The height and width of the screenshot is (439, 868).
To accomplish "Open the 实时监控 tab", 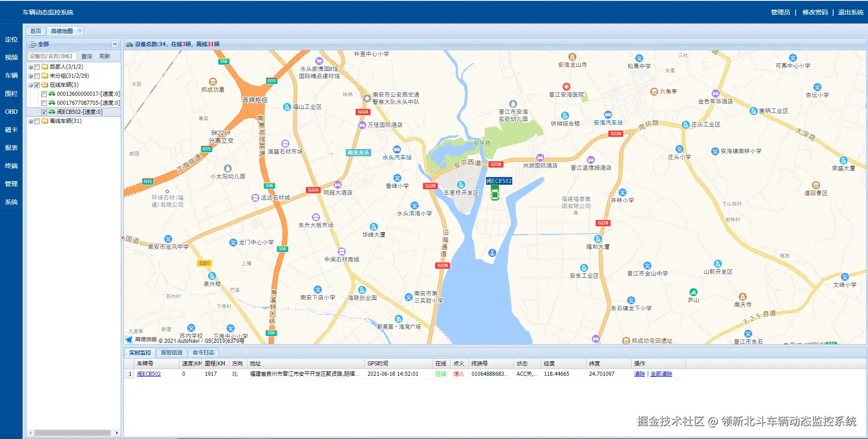I will 140,353.
